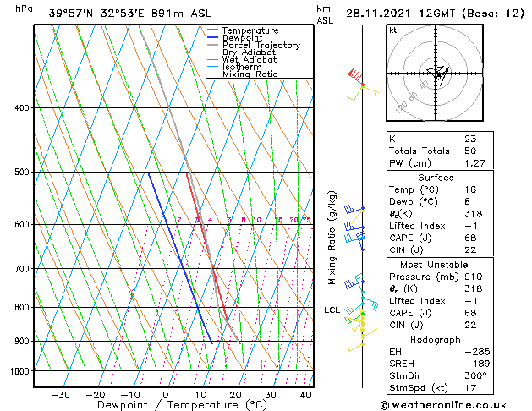Click the gray Parcel Trajectory swatch in legend
The width and height of the screenshot is (532, 411).
click(213, 45)
